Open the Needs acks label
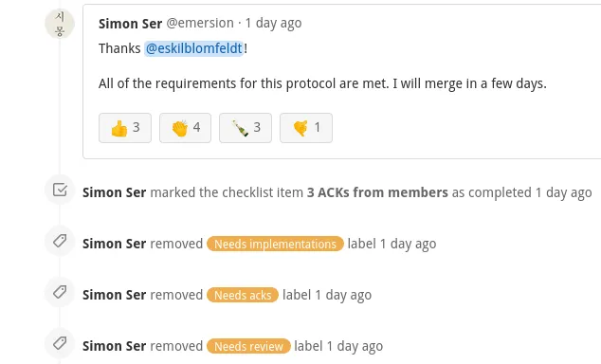 pos(243,295)
